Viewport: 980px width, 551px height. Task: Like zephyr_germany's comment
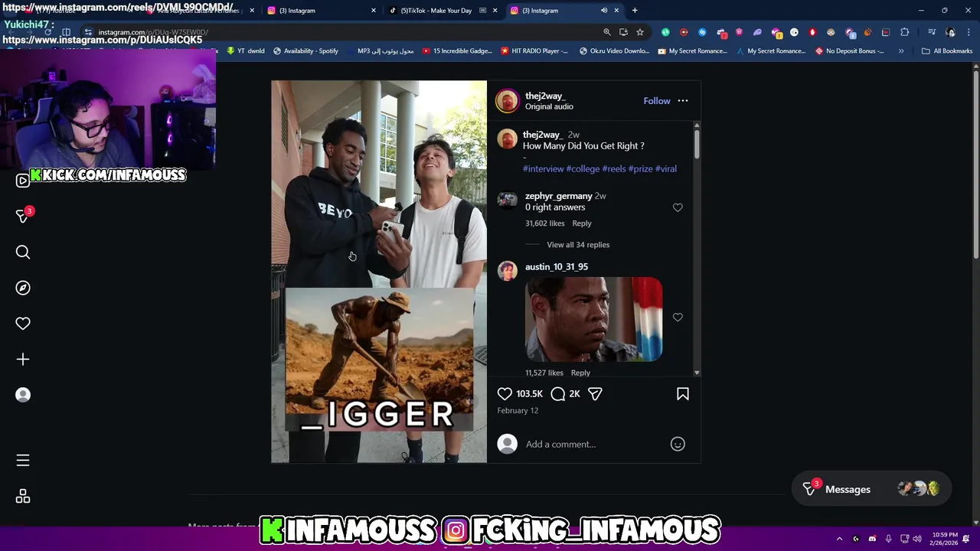(x=678, y=207)
